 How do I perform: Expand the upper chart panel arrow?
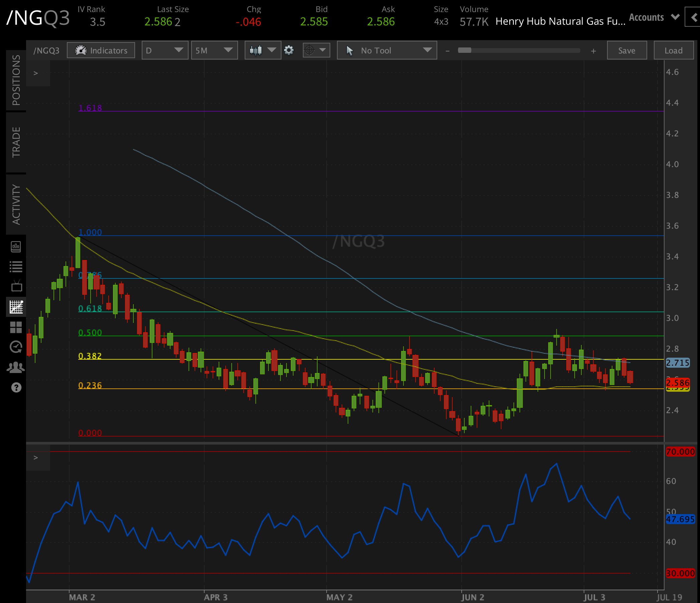click(x=35, y=72)
